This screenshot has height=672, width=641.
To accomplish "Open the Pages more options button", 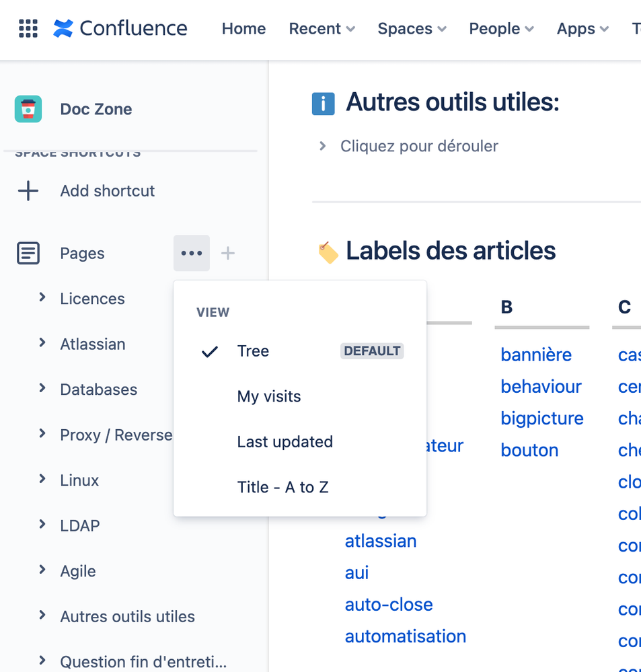I will [192, 253].
